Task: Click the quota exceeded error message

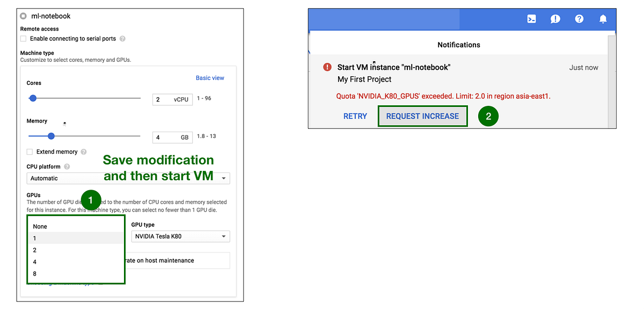Action: click(443, 96)
